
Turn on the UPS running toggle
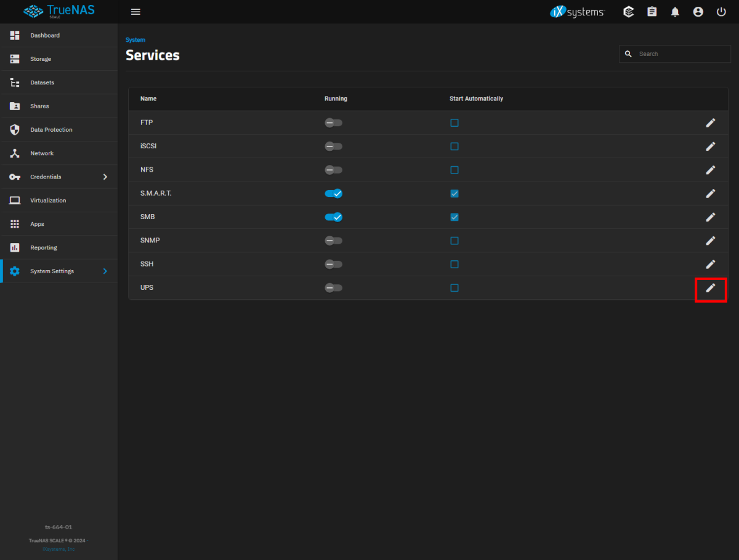click(x=333, y=287)
